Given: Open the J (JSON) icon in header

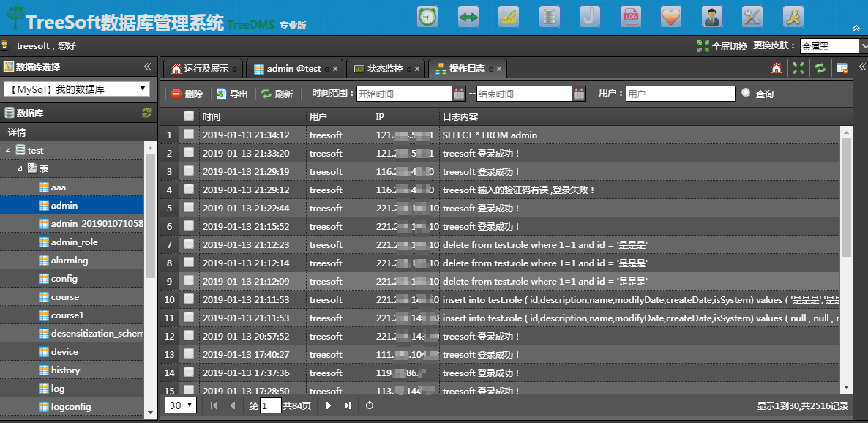Looking at the screenshot, I should tap(590, 17).
